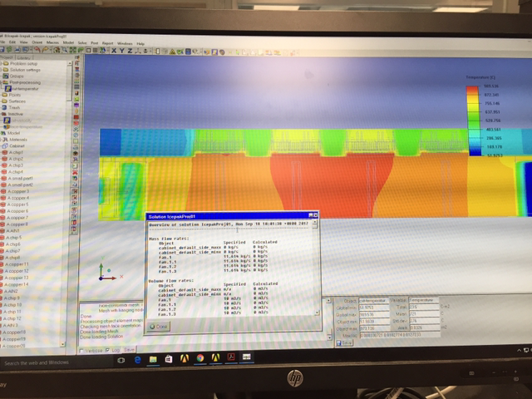Click the Undo arrow toolbar icon
The image size is (532, 399).
pyautogui.click(x=37, y=50)
